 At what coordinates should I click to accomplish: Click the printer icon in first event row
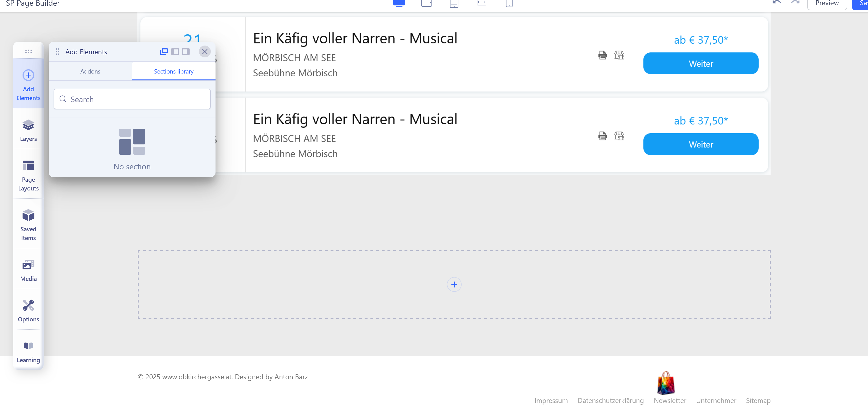(x=602, y=55)
